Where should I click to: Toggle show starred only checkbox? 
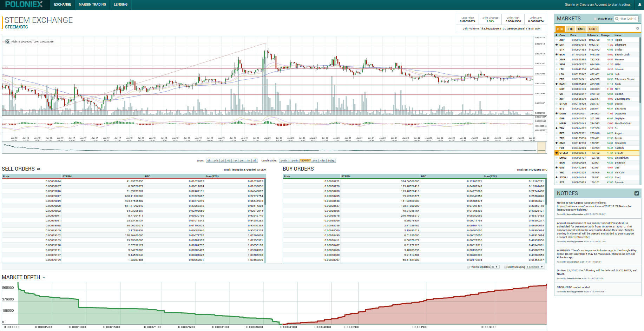click(x=596, y=19)
